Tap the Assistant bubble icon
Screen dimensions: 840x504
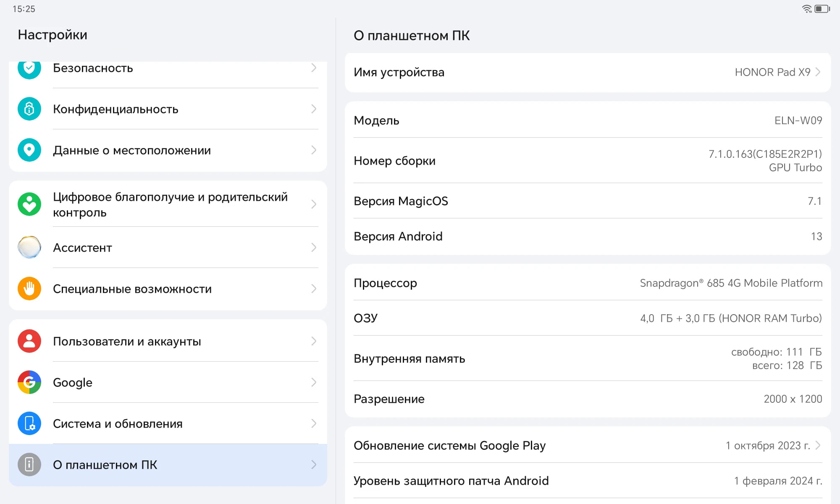(x=29, y=247)
